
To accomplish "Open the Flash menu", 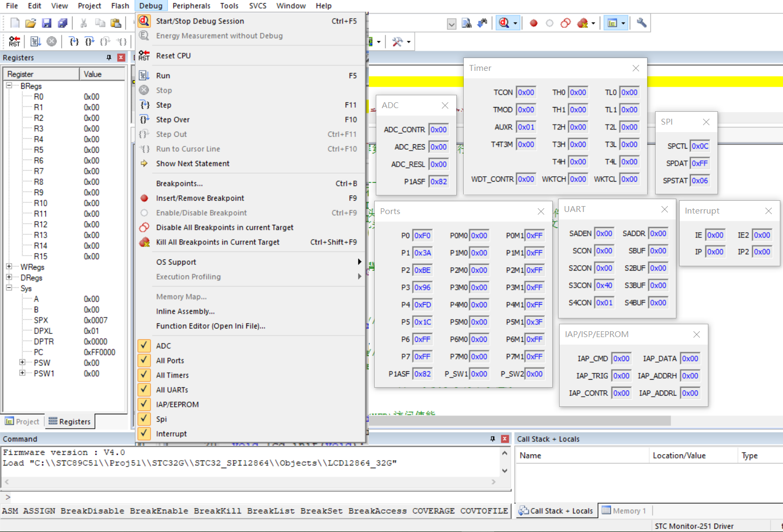I will (x=120, y=6).
